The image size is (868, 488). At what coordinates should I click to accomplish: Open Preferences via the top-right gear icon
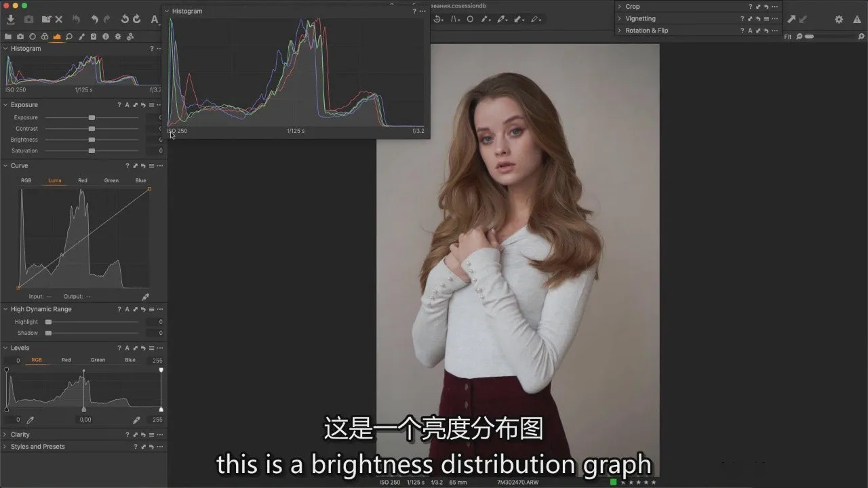pyautogui.click(x=839, y=20)
